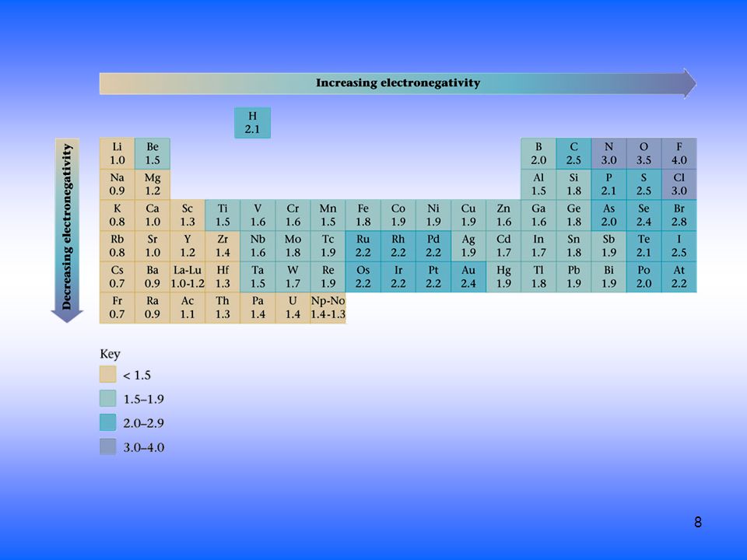The width and height of the screenshot is (747, 560).
Task: Select the Iodine I 2.5 cell
Action: (679, 246)
